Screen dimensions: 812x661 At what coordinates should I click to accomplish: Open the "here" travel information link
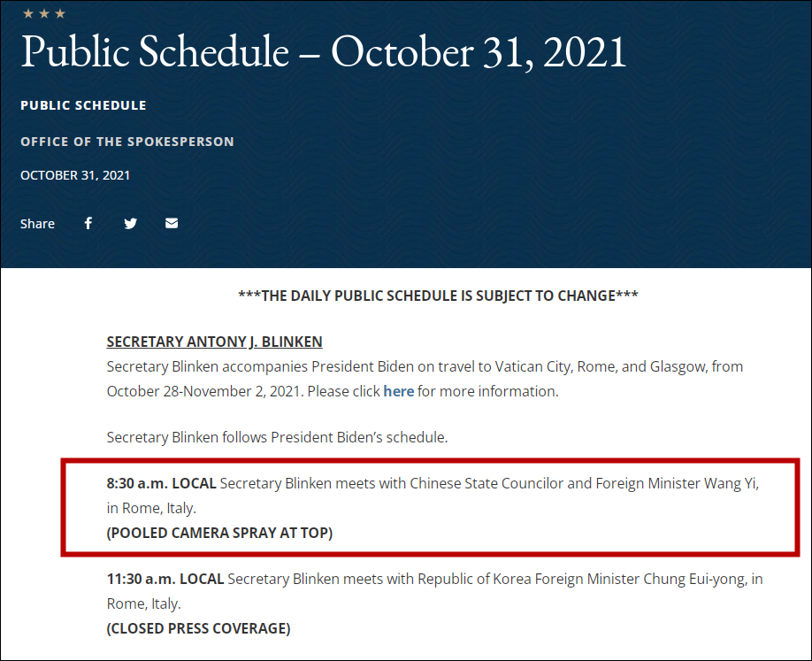[398, 390]
